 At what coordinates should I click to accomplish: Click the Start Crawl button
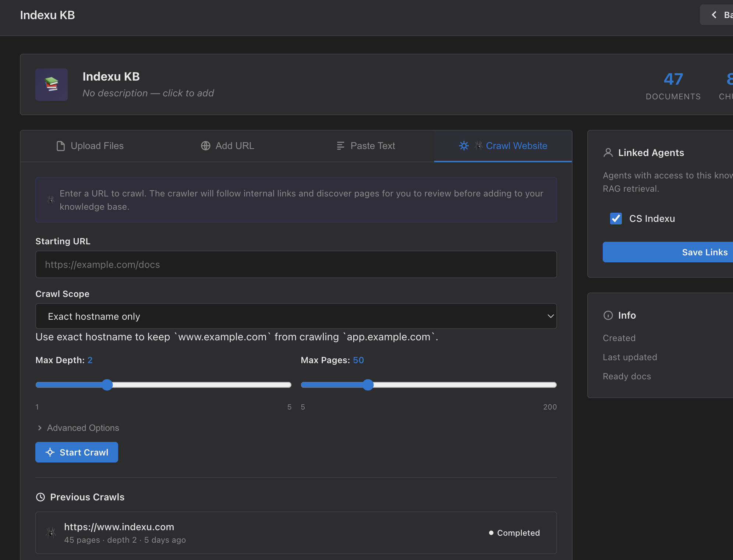pyautogui.click(x=77, y=452)
